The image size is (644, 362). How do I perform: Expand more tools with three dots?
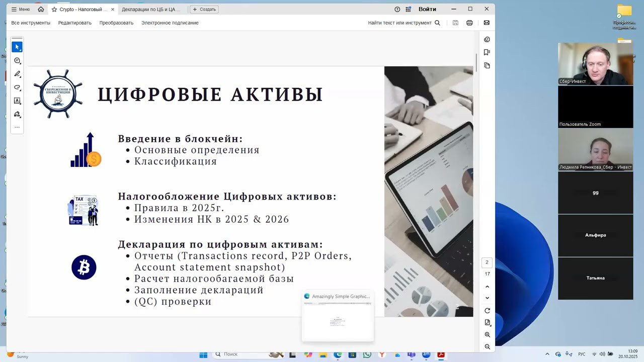pyautogui.click(x=17, y=127)
